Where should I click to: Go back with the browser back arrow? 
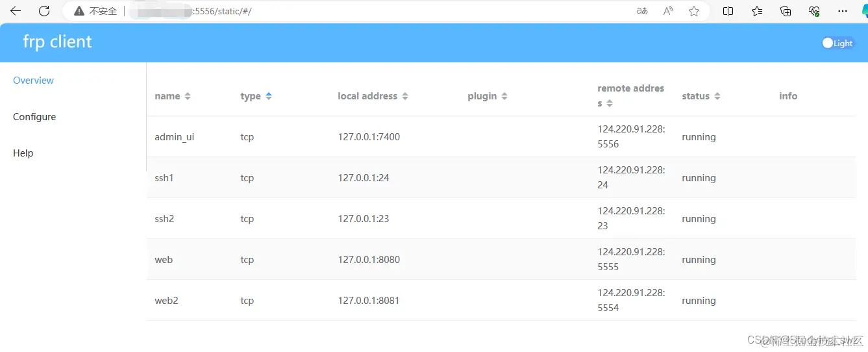click(x=16, y=11)
